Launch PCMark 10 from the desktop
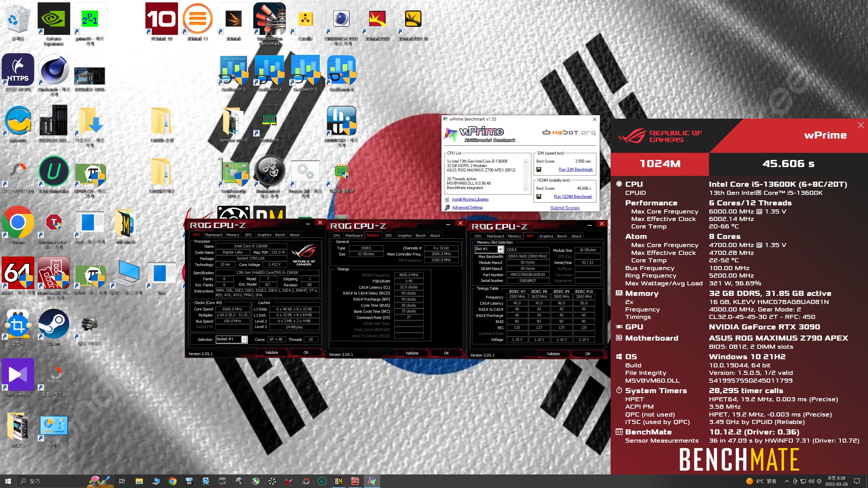Image resolution: width=868 pixels, height=488 pixels. point(161,22)
